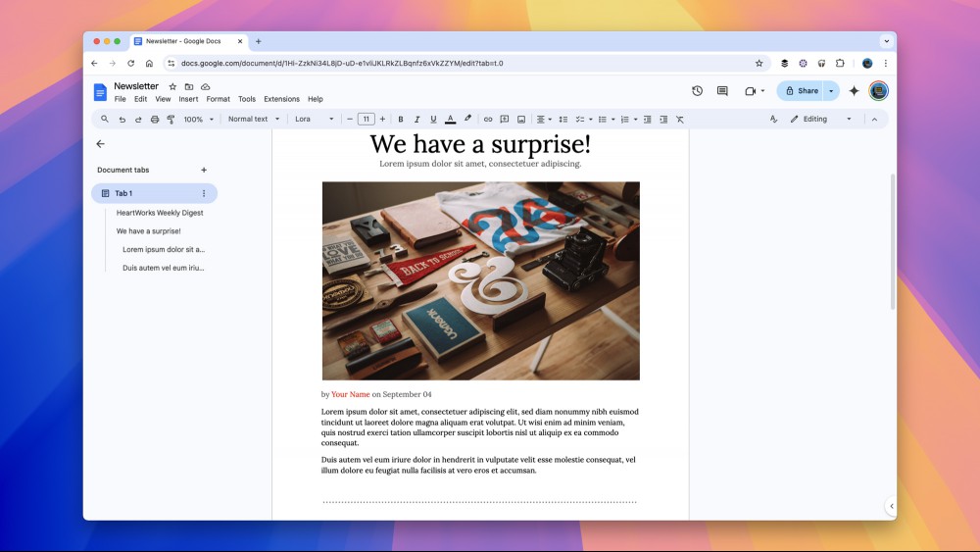Print the document
Viewport: 980px width, 552px height.
[x=155, y=120]
